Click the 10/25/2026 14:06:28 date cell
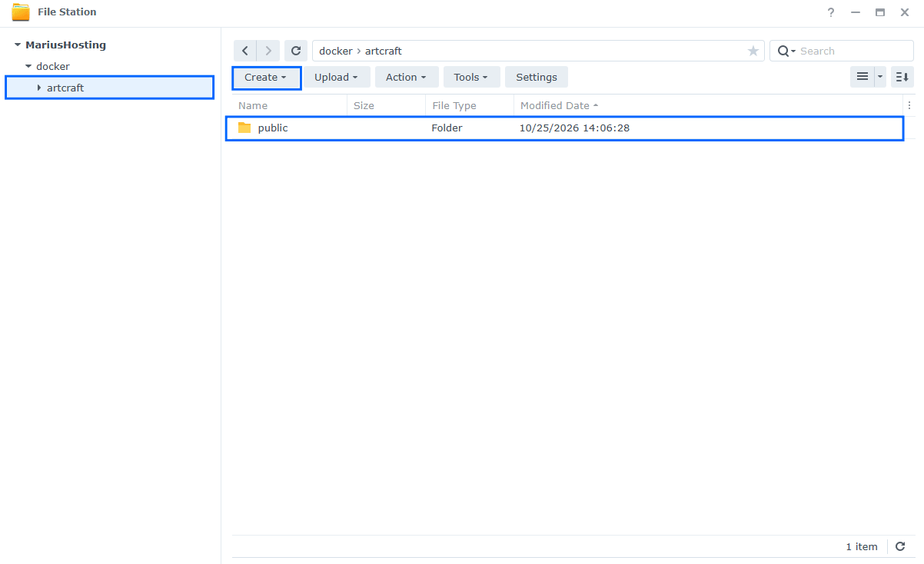The width and height of the screenshot is (924, 564). tap(574, 128)
